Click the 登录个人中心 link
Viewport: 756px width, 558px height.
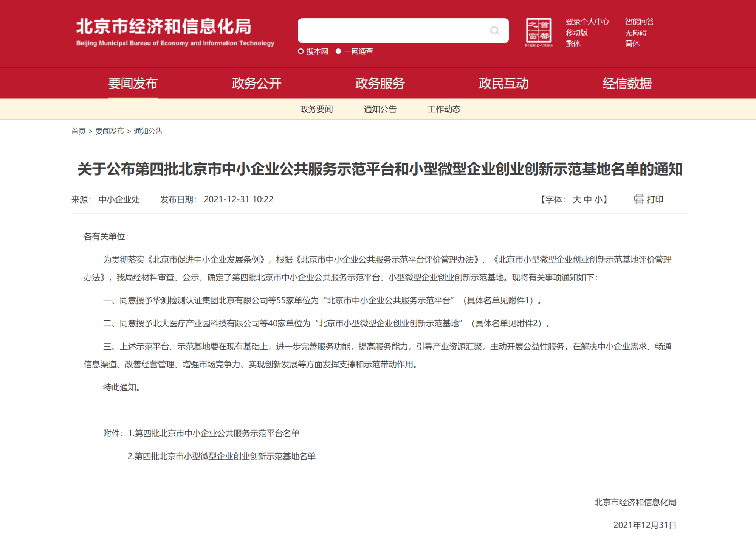(587, 22)
